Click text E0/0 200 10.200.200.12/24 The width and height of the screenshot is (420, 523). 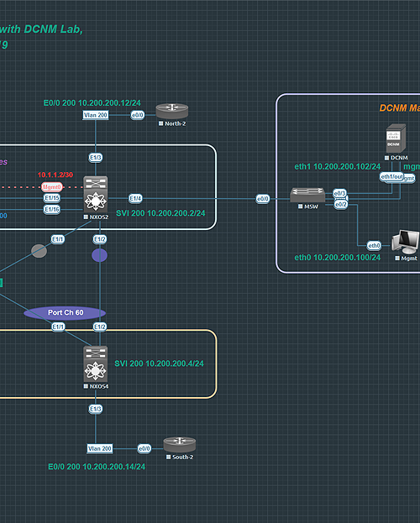[x=92, y=102]
